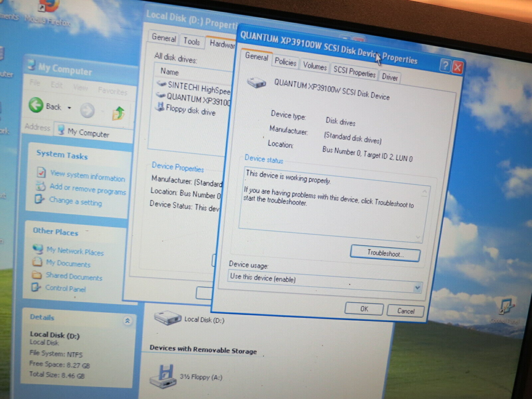Click the My Documents folder icon
Image resolution: width=532 pixels, height=399 pixels.
(37, 262)
